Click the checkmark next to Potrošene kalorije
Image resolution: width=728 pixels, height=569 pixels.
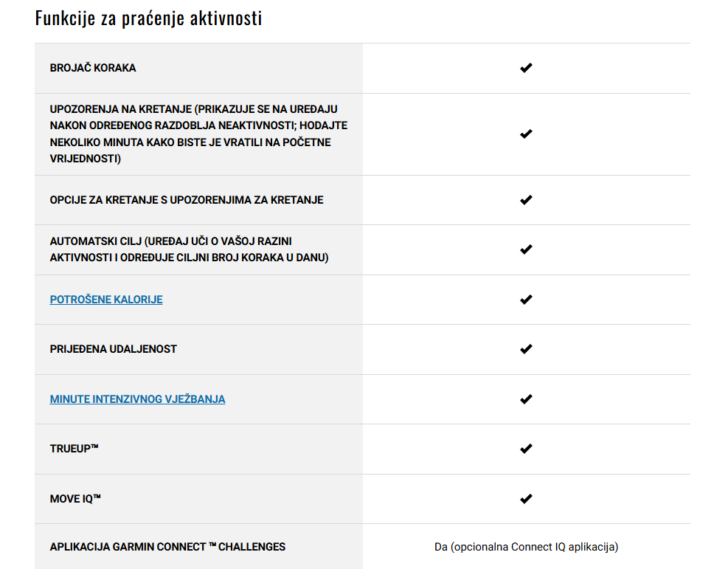click(526, 300)
